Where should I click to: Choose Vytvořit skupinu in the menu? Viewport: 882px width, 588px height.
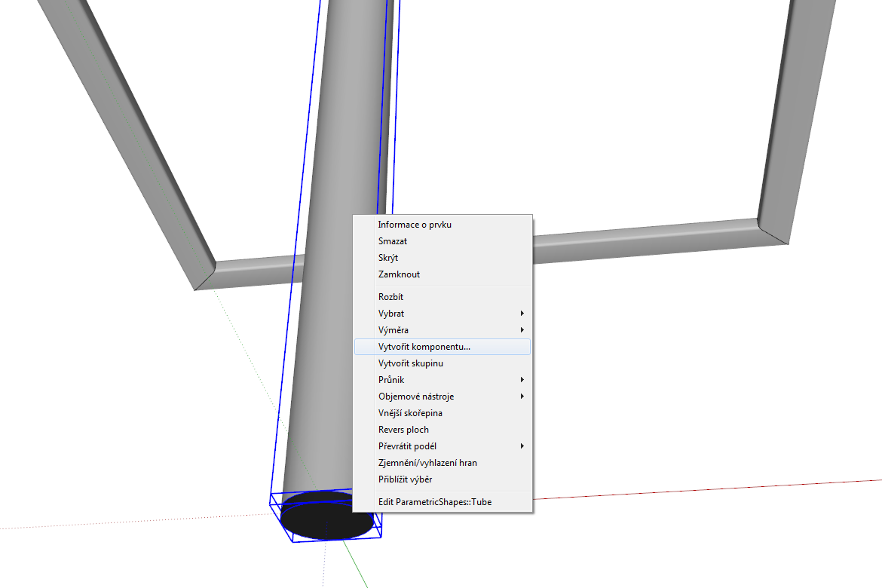tap(411, 363)
